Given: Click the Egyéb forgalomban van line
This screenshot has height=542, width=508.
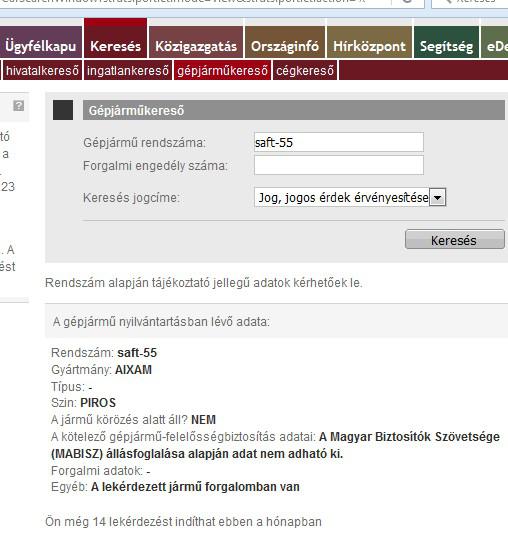Looking at the screenshot, I should coord(175,487).
